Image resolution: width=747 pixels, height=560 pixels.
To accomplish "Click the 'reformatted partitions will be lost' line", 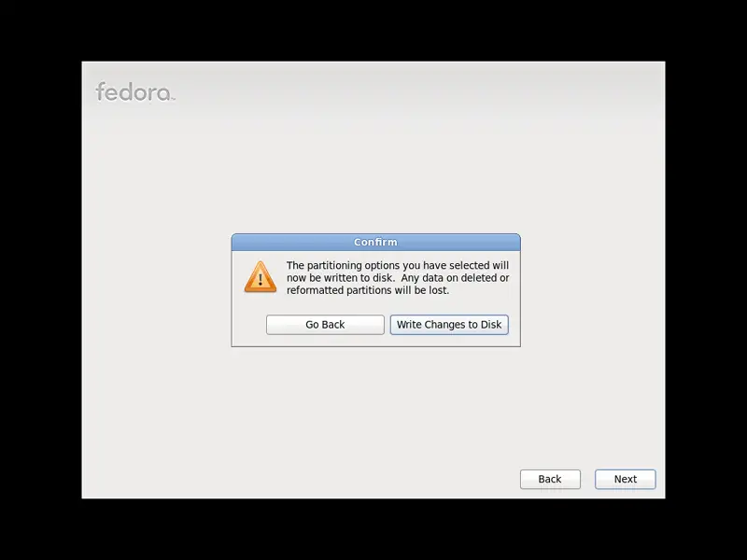I will pyautogui.click(x=368, y=290).
